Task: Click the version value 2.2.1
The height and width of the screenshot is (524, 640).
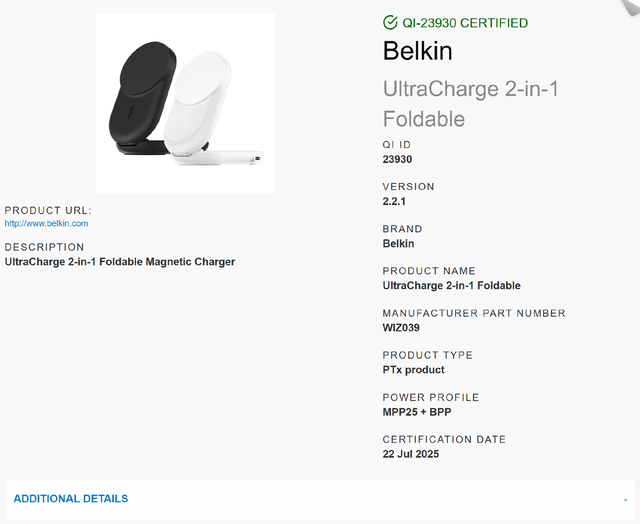Action: click(x=394, y=201)
